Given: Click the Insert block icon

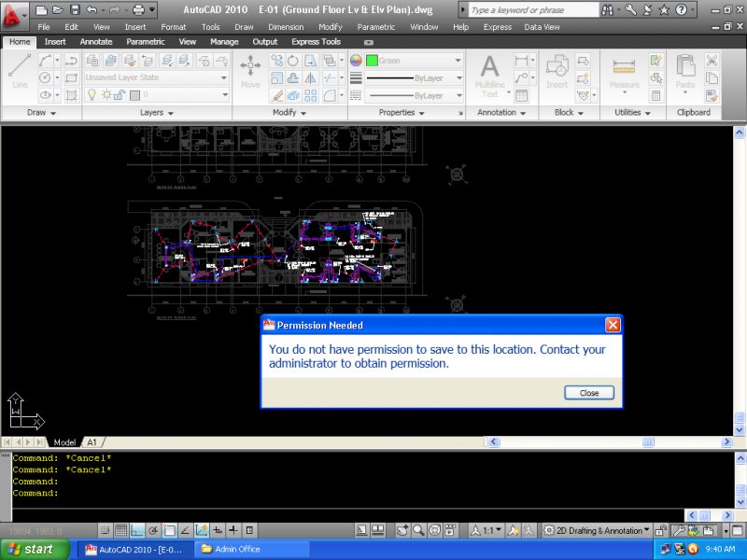Looking at the screenshot, I should [557, 72].
